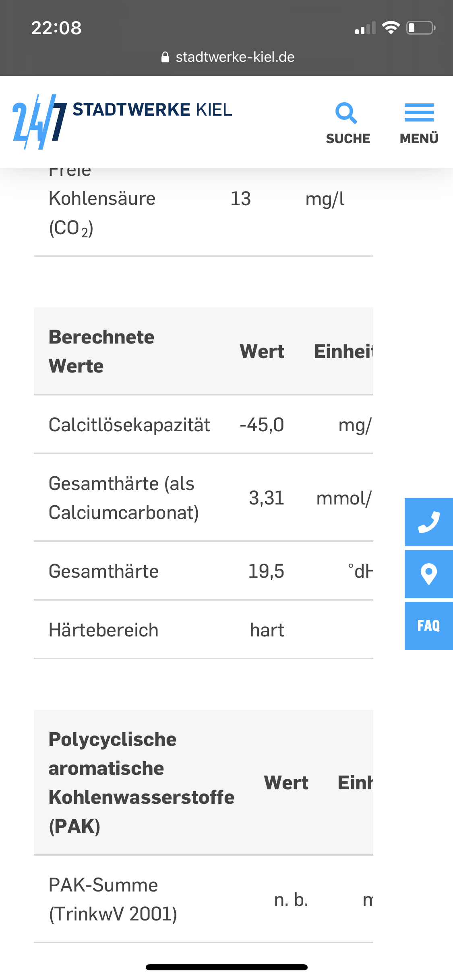Tap the "Berechnete Werte" table header
Viewport: 453px width, 980px height.
[x=101, y=351]
